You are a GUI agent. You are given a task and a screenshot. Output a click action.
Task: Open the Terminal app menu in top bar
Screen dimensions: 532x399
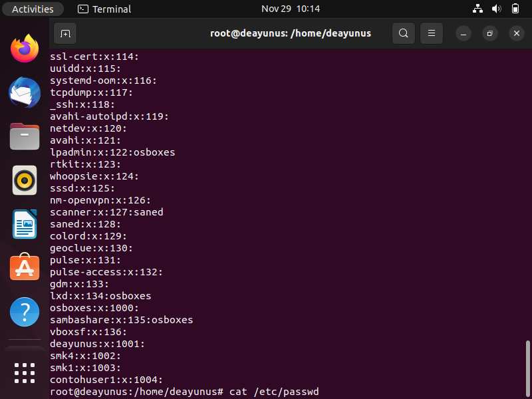tap(104, 9)
